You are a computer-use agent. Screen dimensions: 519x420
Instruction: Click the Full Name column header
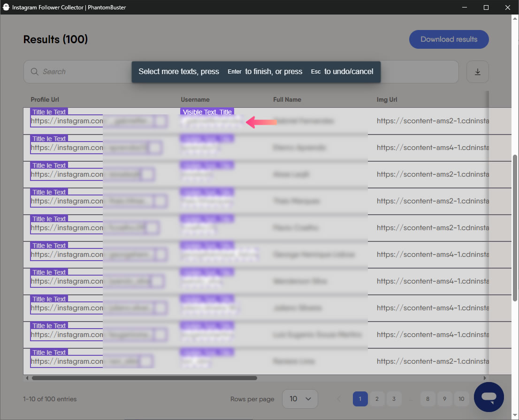point(287,99)
